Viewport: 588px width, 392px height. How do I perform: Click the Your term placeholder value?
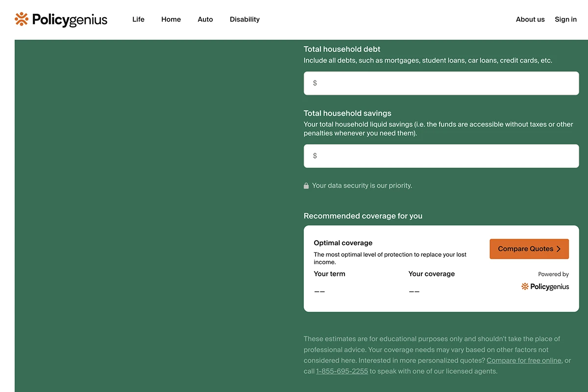tap(319, 292)
